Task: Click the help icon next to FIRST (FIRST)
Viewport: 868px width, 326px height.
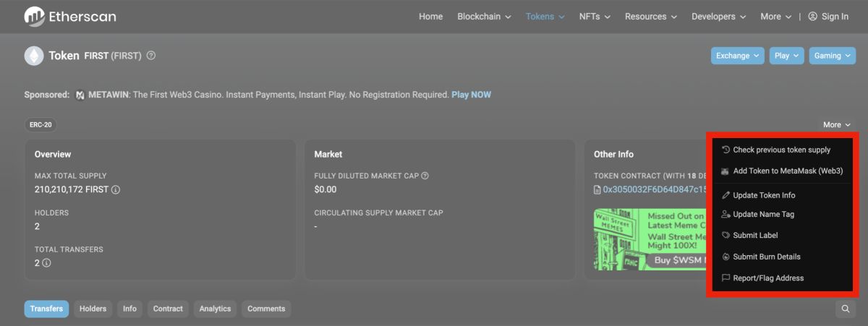Action: click(x=150, y=56)
